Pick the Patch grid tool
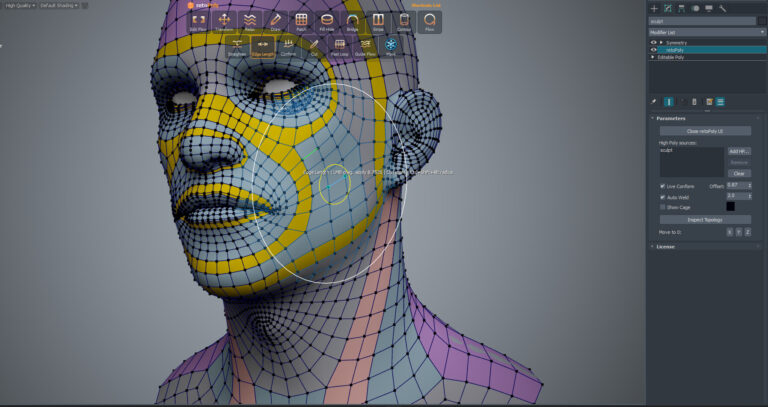The image size is (768, 407). (301, 22)
